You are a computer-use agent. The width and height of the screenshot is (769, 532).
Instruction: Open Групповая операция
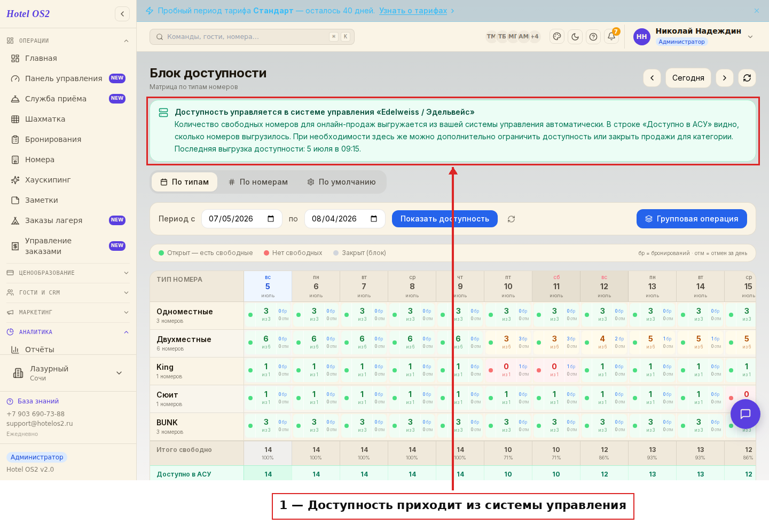click(692, 219)
